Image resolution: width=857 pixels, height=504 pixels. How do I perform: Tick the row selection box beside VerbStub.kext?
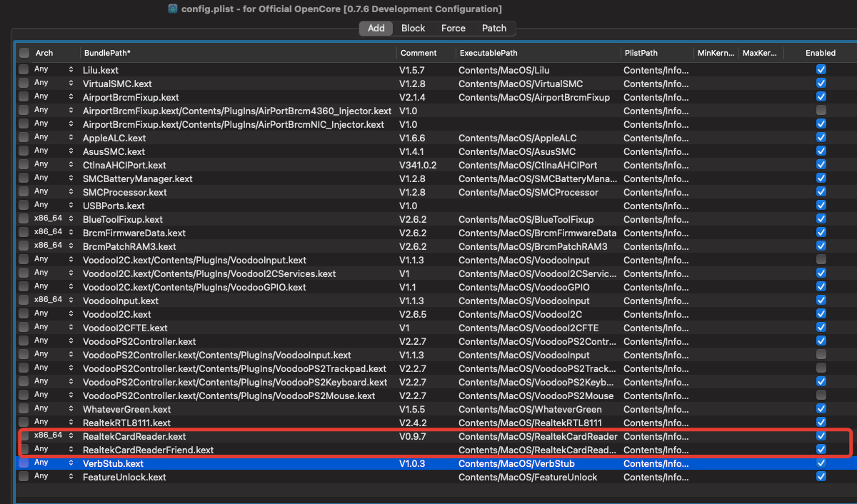pyautogui.click(x=24, y=463)
